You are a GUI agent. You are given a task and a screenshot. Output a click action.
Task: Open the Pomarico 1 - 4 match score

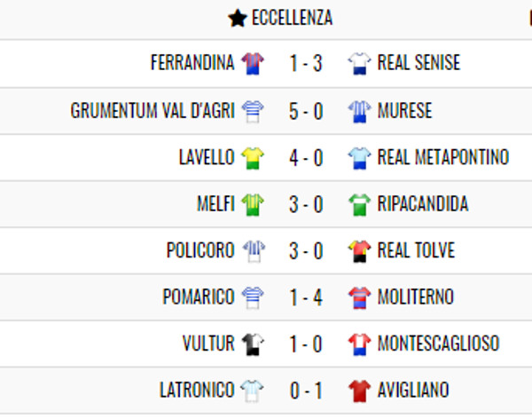coord(306,297)
